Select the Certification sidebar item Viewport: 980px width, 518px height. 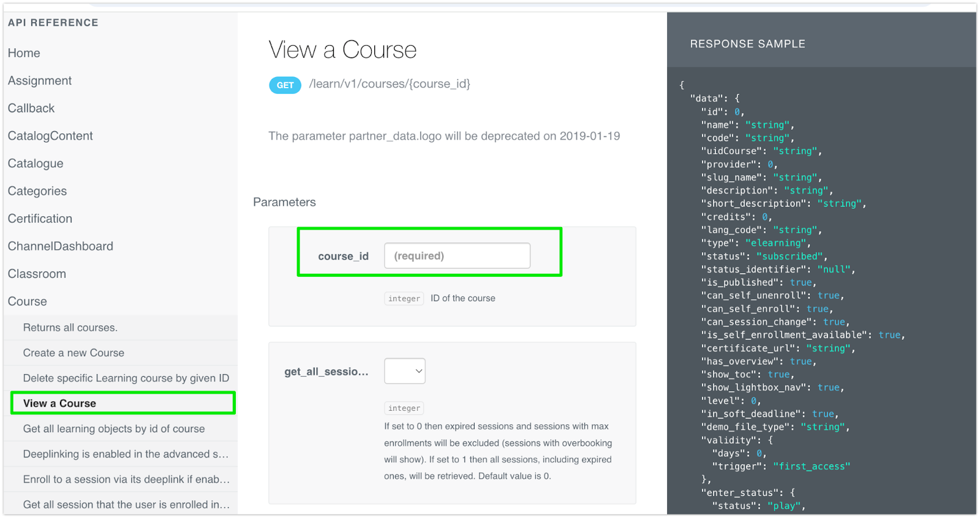point(40,219)
